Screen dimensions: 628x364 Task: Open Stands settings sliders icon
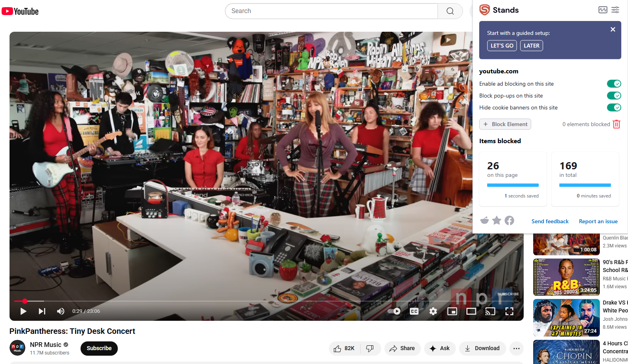coord(615,10)
